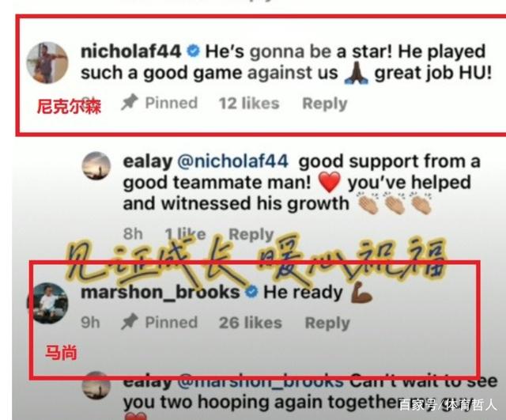Image resolution: width=506 pixels, height=420 pixels.
Task: Click the ealay username in the first reply
Action: point(148,161)
